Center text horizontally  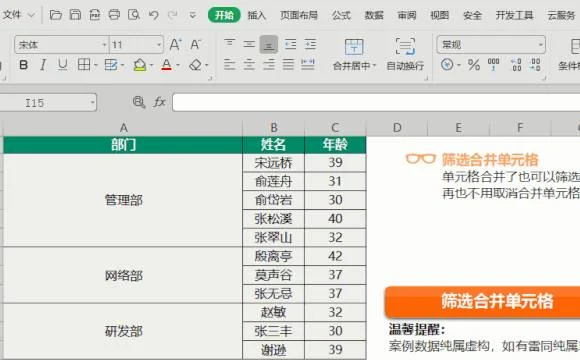pyautogui.click(x=249, y=65)
